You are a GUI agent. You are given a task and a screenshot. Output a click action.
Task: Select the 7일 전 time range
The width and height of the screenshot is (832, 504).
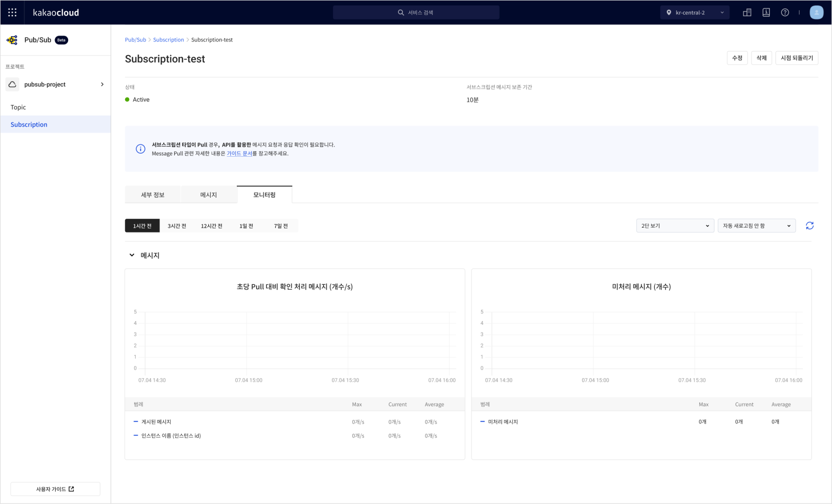click(281, 226)
